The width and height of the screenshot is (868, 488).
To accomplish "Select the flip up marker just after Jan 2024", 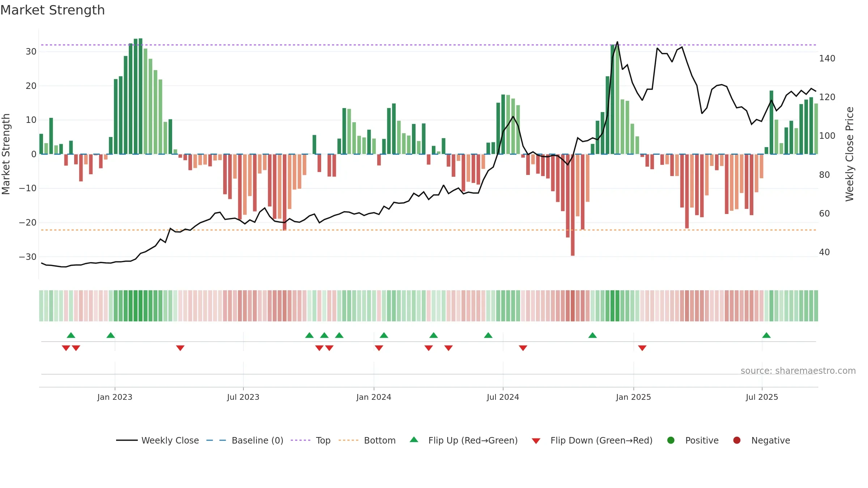I will click(x=384, y=335).
